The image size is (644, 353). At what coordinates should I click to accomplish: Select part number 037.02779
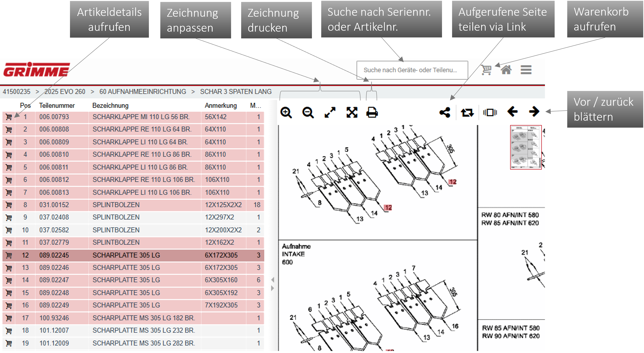(54, 242)
